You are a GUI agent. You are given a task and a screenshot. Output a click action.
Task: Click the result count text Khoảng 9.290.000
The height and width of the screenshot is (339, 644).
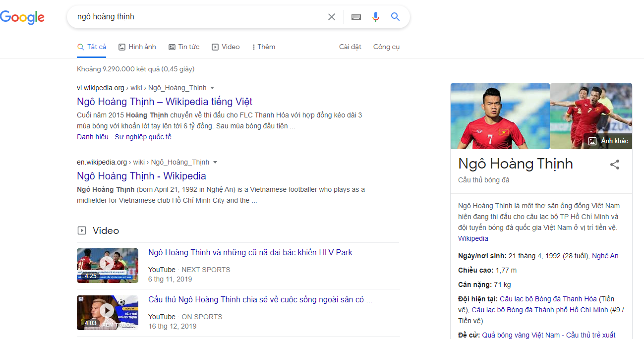tap(136, 69)
